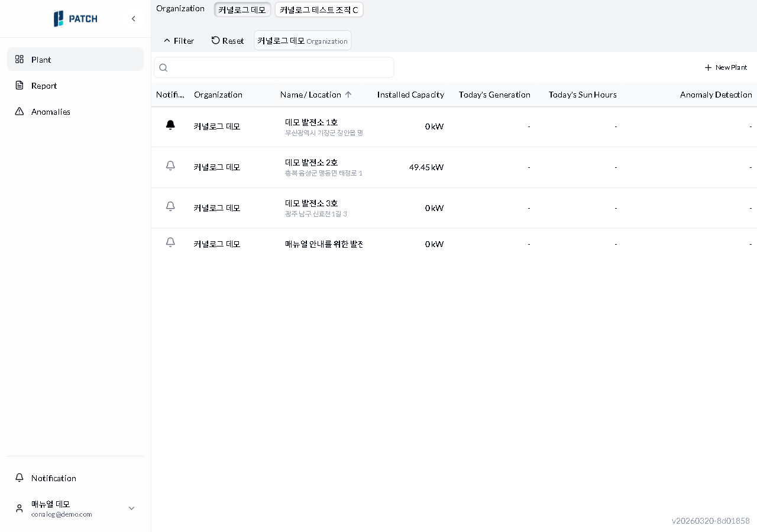Click the New Plant button
The width and height of the screenshot is (757, 532).
tap(726, 67)
